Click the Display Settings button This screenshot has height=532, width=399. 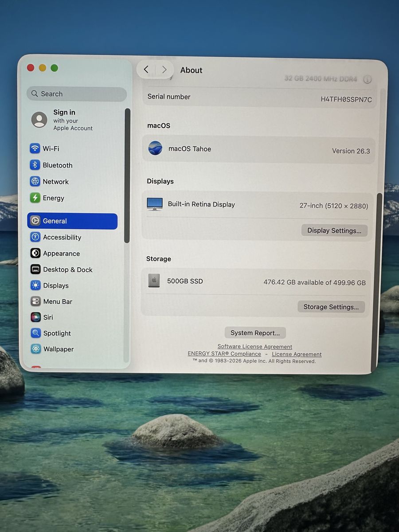334,231
